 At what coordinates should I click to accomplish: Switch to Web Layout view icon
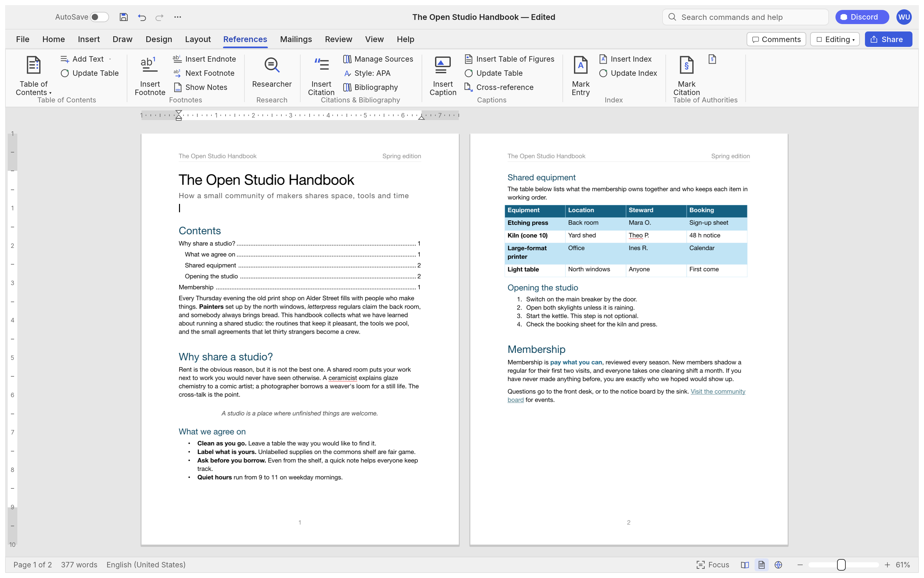pos(778,565)
